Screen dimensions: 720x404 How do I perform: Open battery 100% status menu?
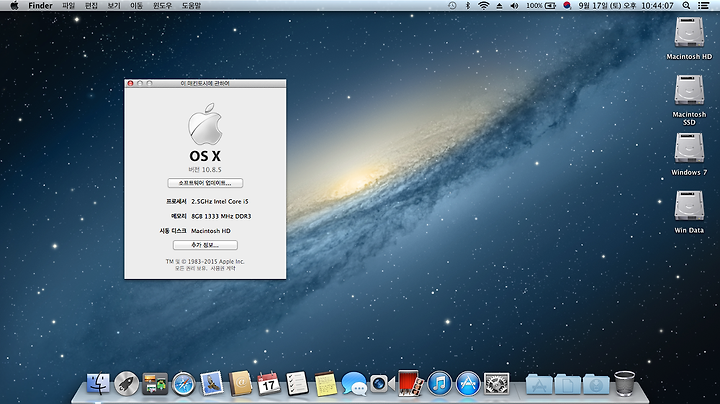[x=541, y=6]
